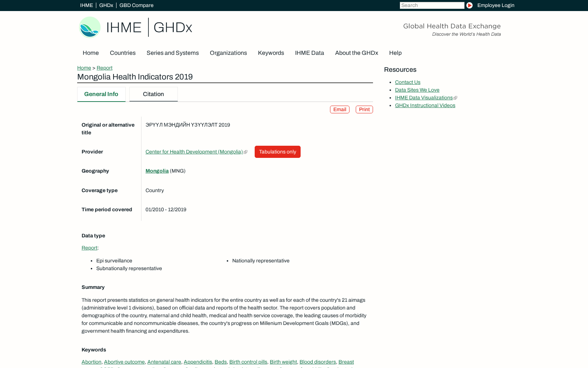Click the Epi surveillance list item
This screenshot has height=368, width=588.
click(114, 261)
